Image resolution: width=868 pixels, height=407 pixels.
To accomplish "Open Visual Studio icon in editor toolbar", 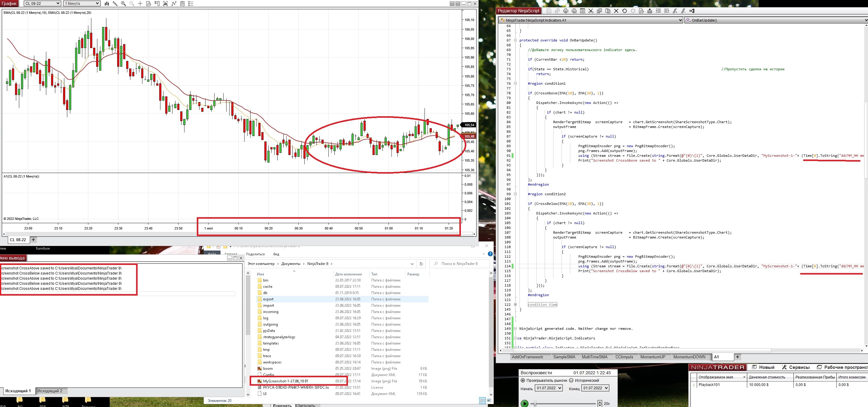I will pyautogui.click(x=692, y=11).
